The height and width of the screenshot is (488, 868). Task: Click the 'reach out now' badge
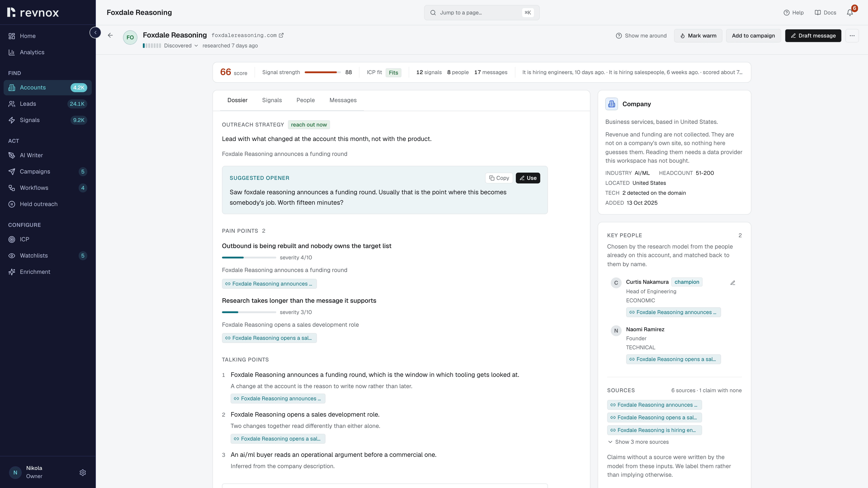pyautogui.click(x=309, y=125)
